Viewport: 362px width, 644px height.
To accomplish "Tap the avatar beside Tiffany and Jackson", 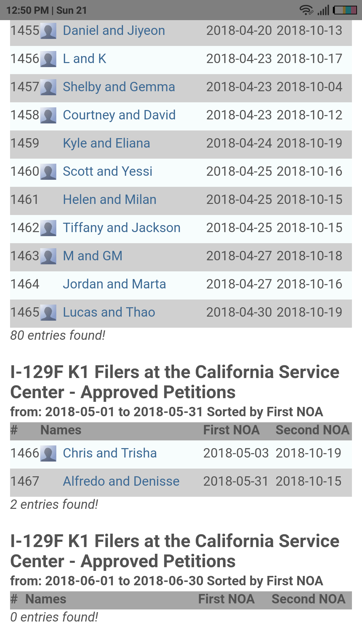I will point(48,228).
